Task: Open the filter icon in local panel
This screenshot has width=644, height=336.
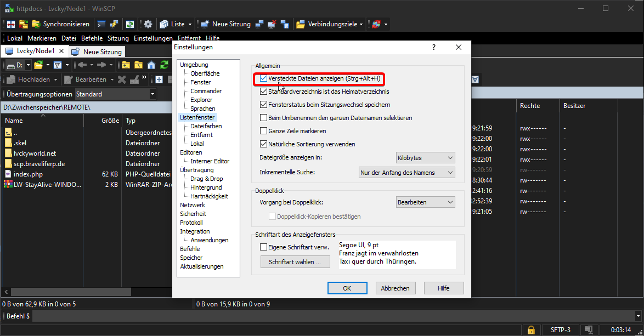Action: click(x=57, y=65)
